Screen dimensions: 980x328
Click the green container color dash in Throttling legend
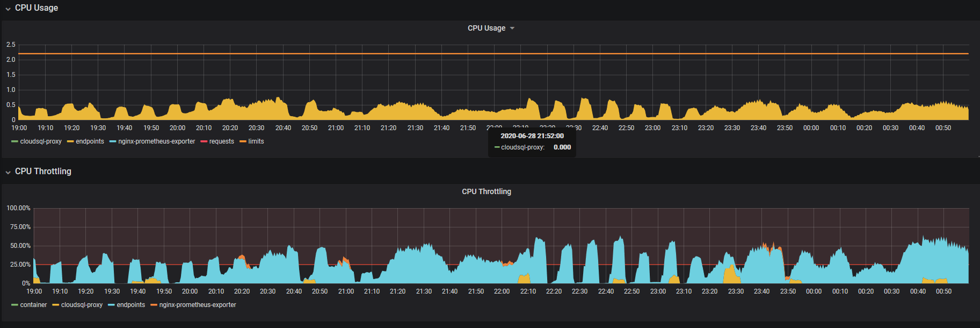[14, 305]
